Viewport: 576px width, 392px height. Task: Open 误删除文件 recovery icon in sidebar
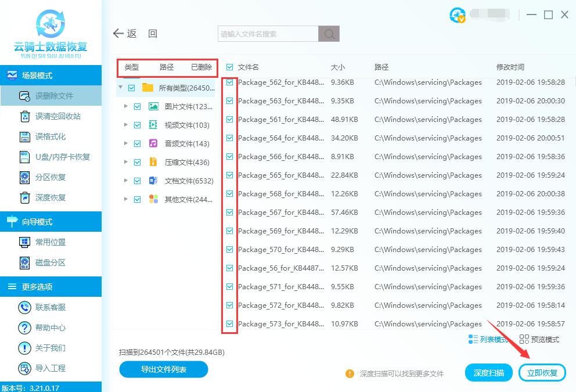(24, 96)
